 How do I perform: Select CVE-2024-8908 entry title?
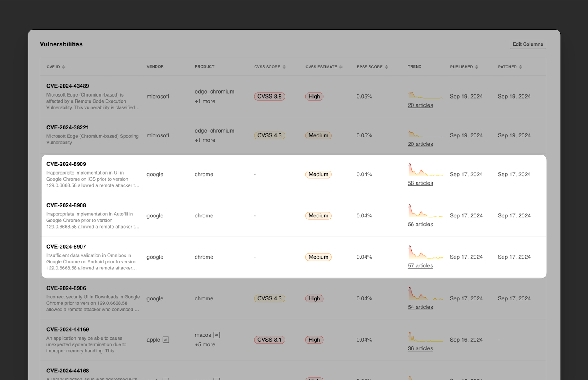tap(66, 205)
